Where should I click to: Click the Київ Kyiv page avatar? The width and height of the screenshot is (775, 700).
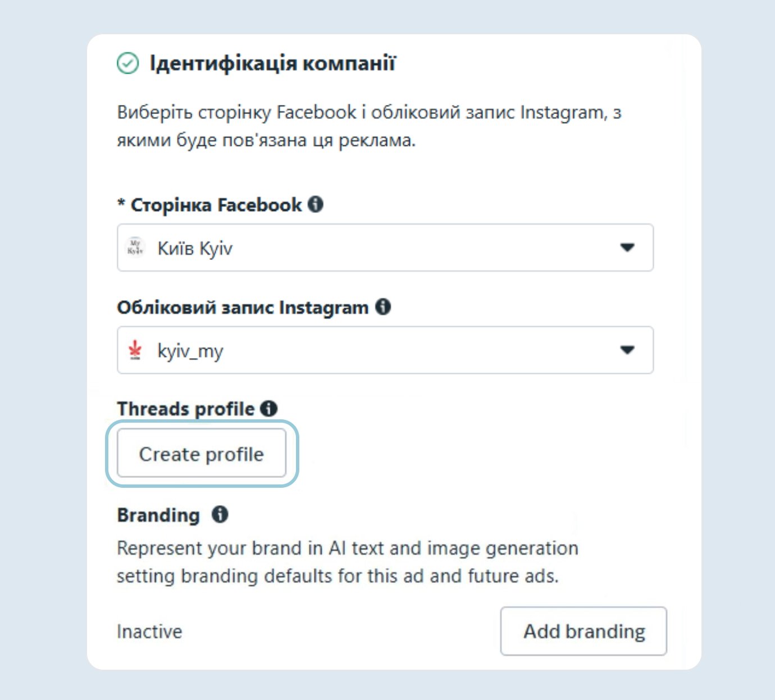point(135,248)
